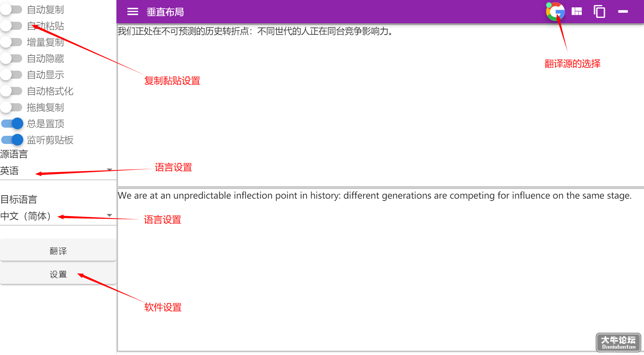This screenshot has height=355, width=644.
Task: Minimize window with the dash icon
Action: [x=623, y=12]
